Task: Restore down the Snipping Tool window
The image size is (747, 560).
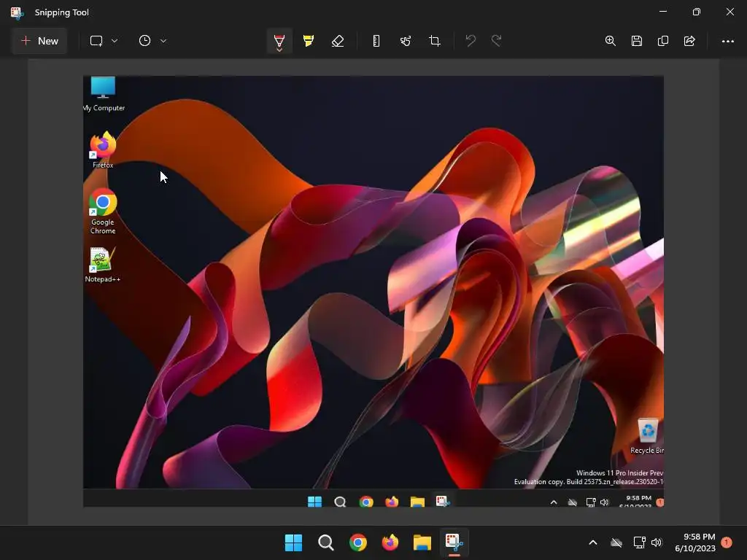Action: (697, 12)
